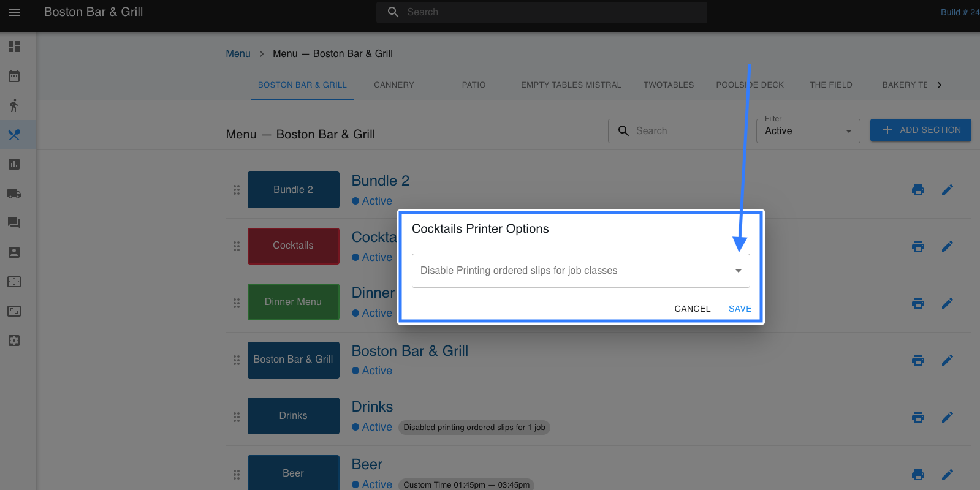Cancel the Cocktails Printer Options dialog
This screenshot has height=490, width=980.
(x=692, y=309)
